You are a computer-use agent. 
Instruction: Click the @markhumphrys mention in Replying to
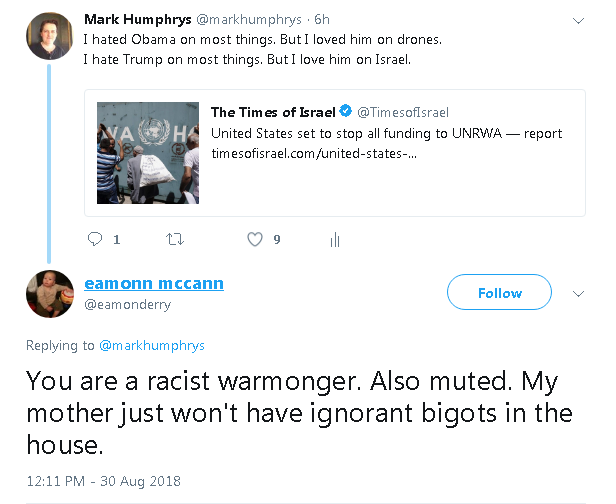[151, 345]
